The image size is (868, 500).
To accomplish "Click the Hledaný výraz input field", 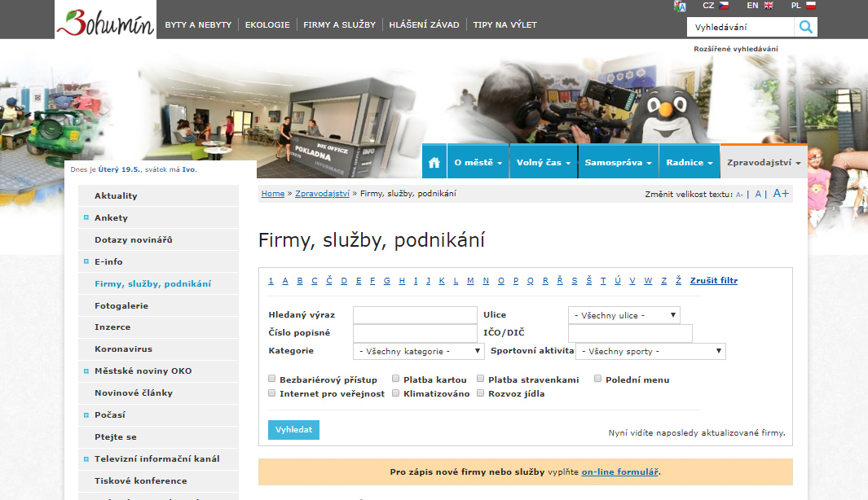I will coord(415,315).
